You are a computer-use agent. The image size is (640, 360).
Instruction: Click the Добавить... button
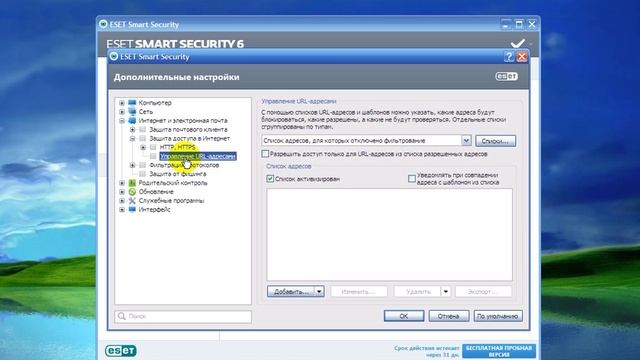tap(291, 291)
